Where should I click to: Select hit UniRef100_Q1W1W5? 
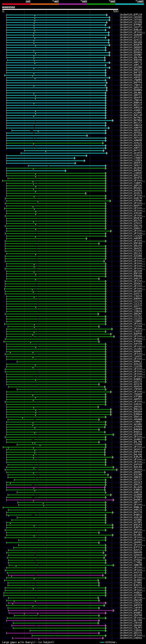pyautogui.click(x=131, y=35)
